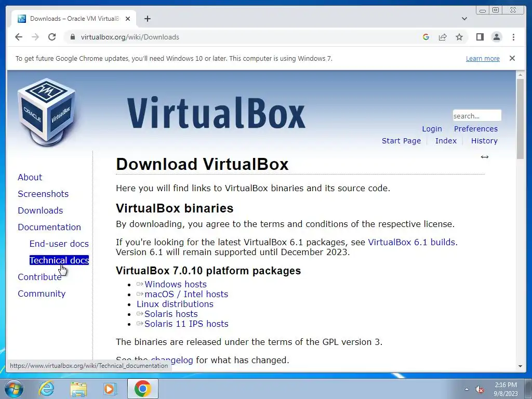Open Downloads in the sidebar

(41, 210)
